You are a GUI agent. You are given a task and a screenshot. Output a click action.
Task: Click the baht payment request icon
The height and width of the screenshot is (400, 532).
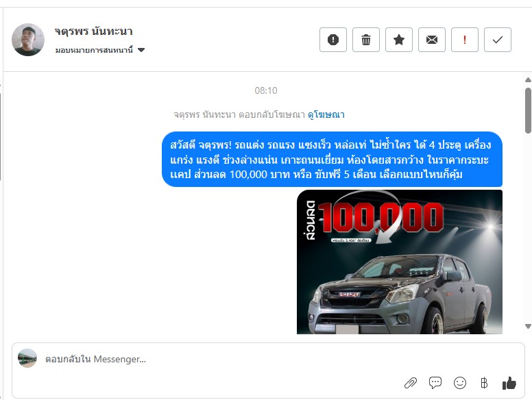[x=484, y=383]
